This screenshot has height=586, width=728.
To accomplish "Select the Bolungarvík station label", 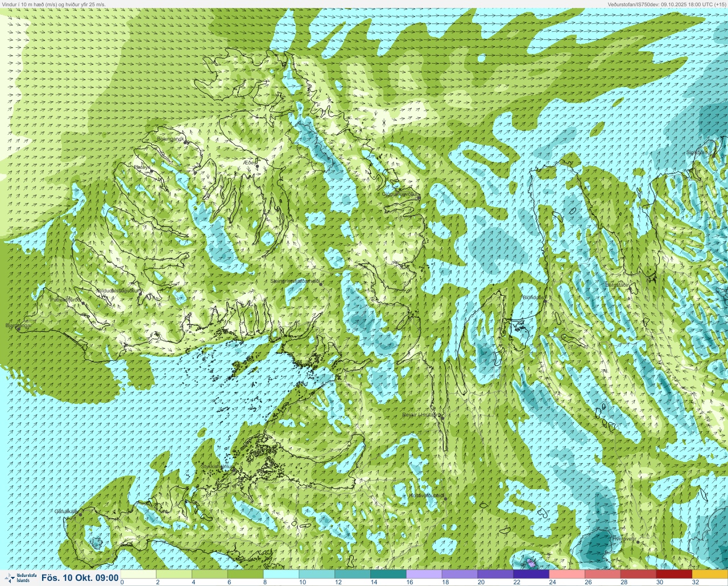I will 169,138.
